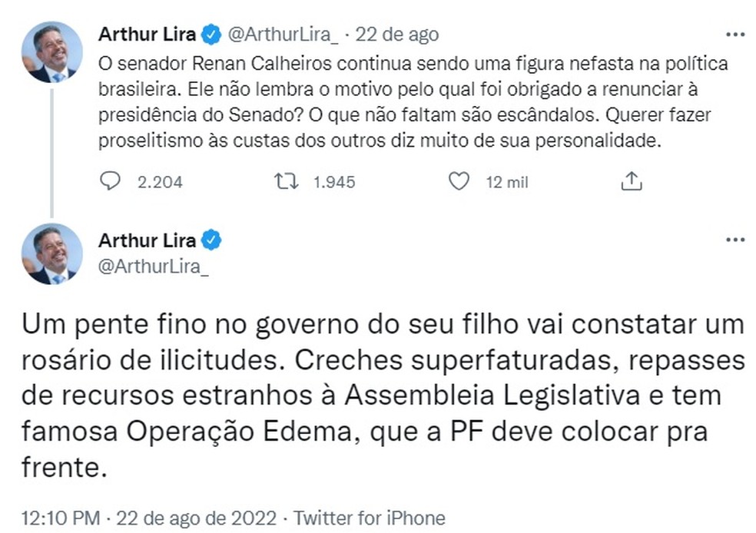Click the profile avatar on the reply tweet
Screen dimensions: 756x533
click(x=50, y=253)
